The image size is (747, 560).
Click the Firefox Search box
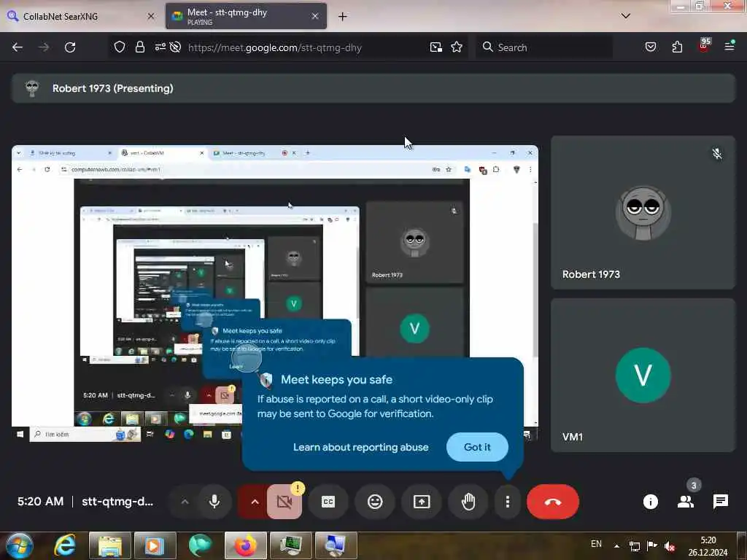544,47
